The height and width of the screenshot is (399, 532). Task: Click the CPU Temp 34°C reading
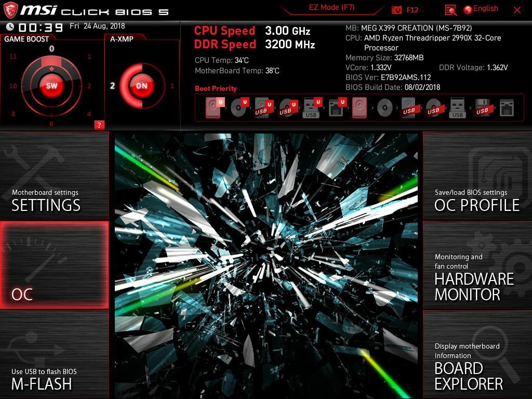tap(221, 60)
